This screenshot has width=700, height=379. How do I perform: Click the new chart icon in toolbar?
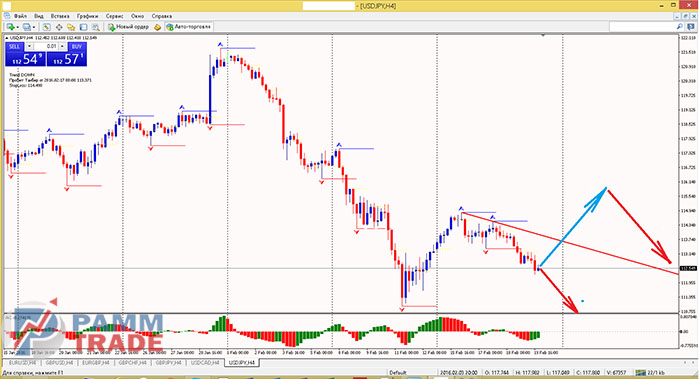coord(10,27)
